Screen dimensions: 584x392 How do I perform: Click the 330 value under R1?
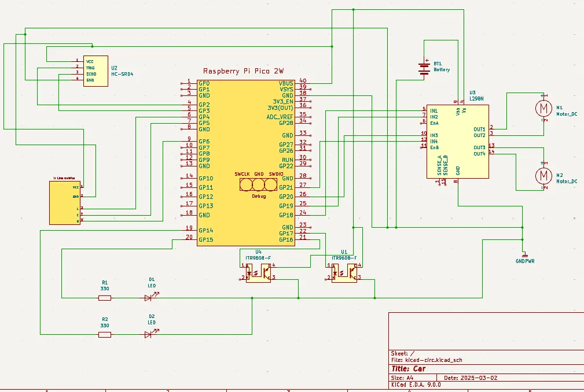tap(105, 289)
